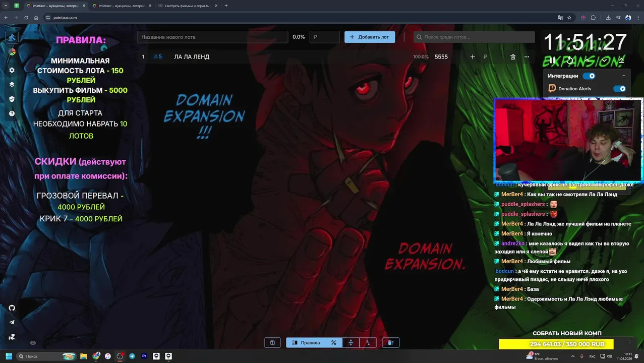
Task: Open Windows Start menu
Action: click(9, 356)
